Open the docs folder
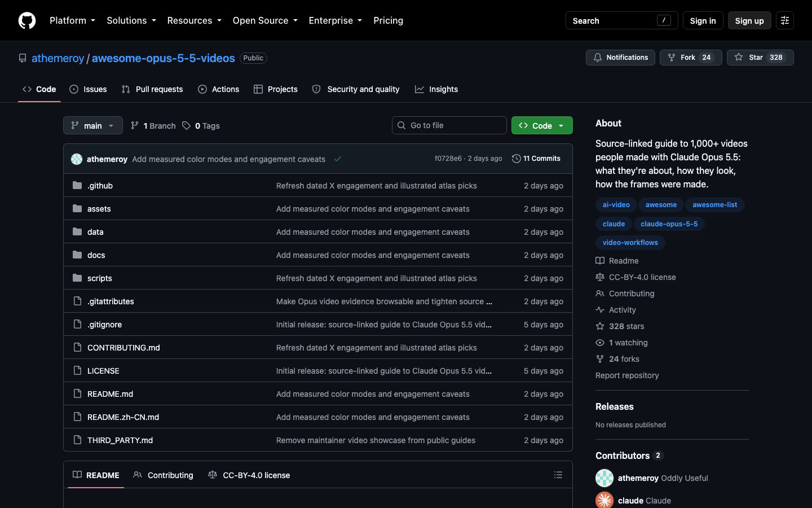812x508 pixels. coord(96,255)
